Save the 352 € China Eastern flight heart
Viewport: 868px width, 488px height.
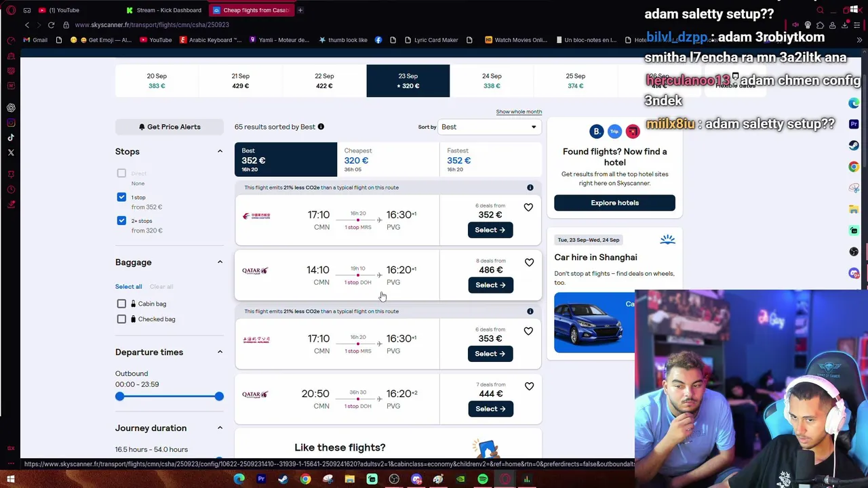pos(528,207)
